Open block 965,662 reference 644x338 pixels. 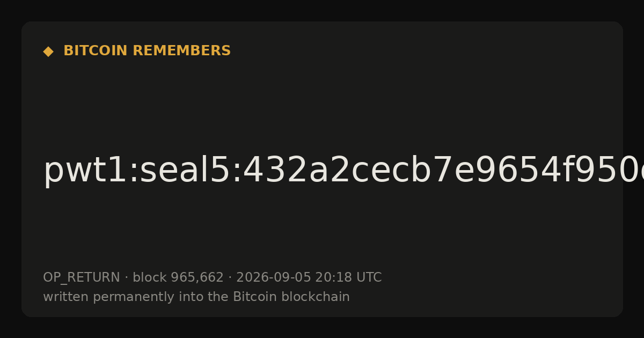[x=178, y=278]
